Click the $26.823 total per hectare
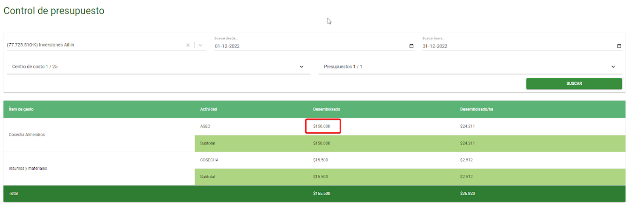This screenshot has width=644, height=217. tap(468, 193)
